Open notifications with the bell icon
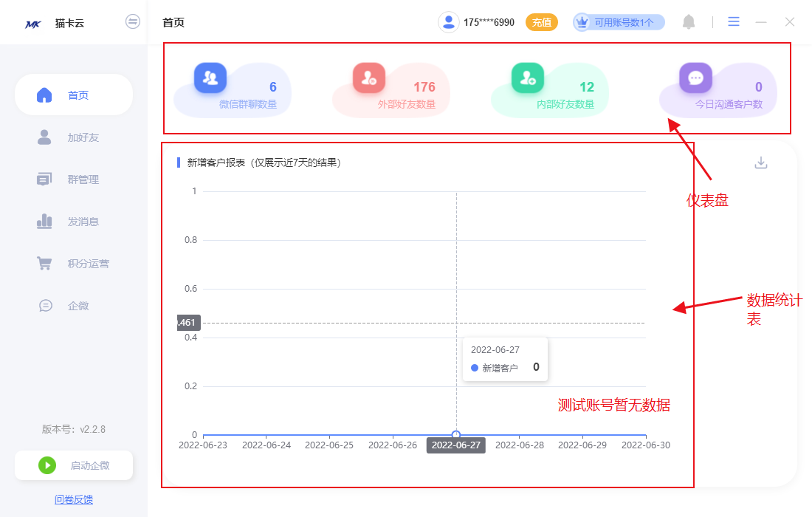The image size is (812, 517). click(x=688, y=21)
